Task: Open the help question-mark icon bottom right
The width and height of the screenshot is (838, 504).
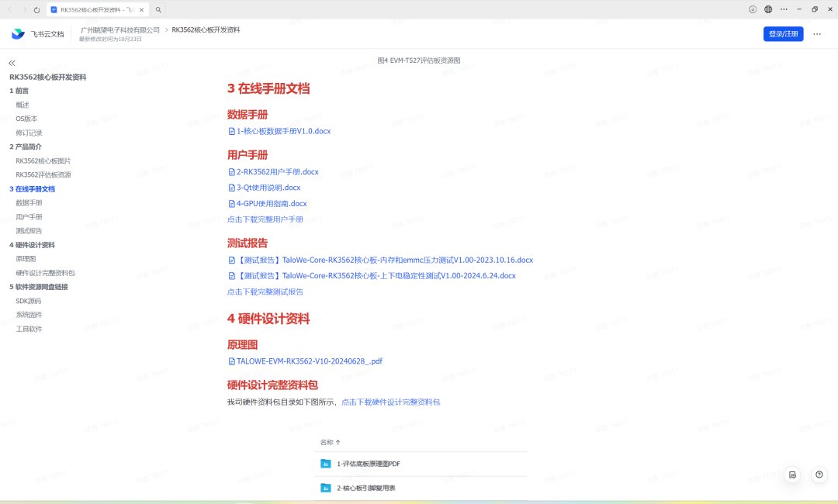Action: coord(819,475)
